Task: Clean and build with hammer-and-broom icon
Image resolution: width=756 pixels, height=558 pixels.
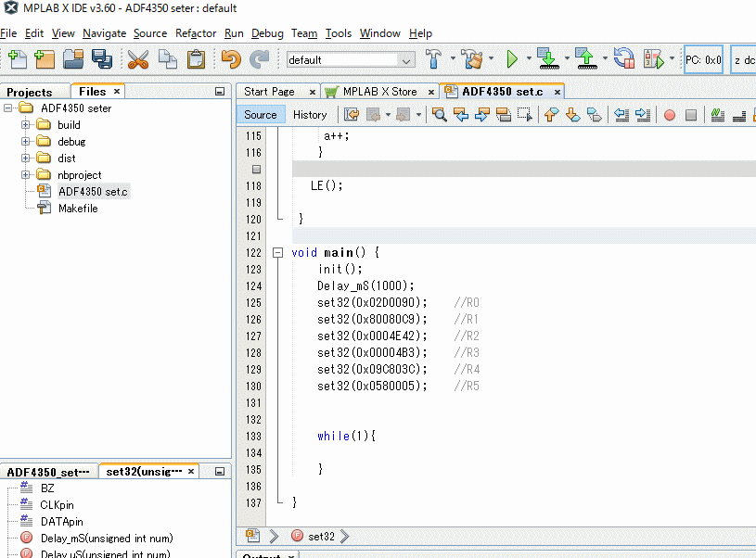Action: tap(472, 59)
